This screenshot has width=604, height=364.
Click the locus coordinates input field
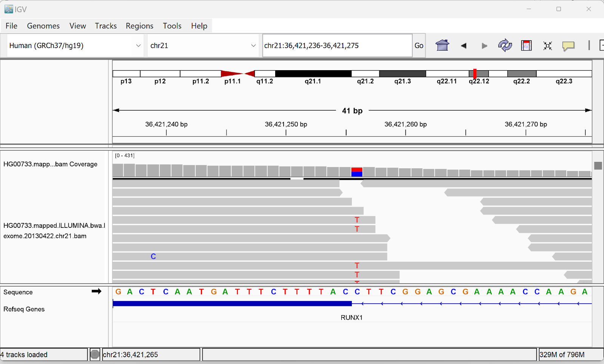pyautogui.click(x=337, y=46)
